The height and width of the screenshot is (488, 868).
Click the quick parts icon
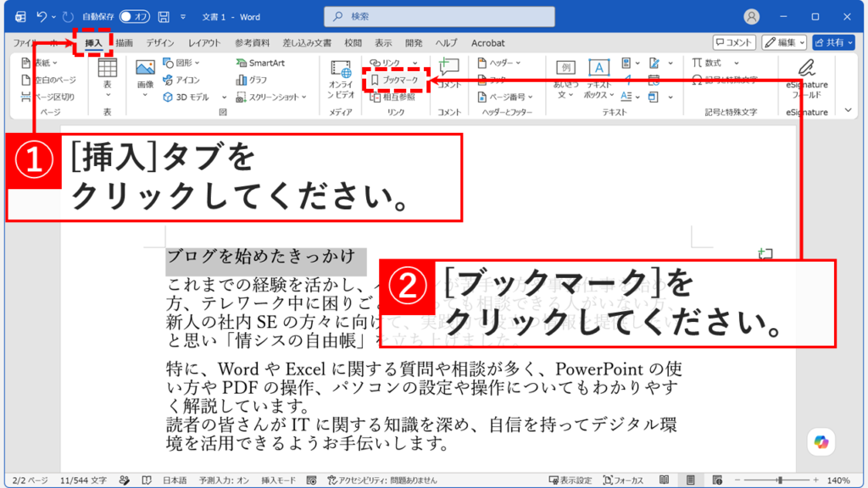626,63
